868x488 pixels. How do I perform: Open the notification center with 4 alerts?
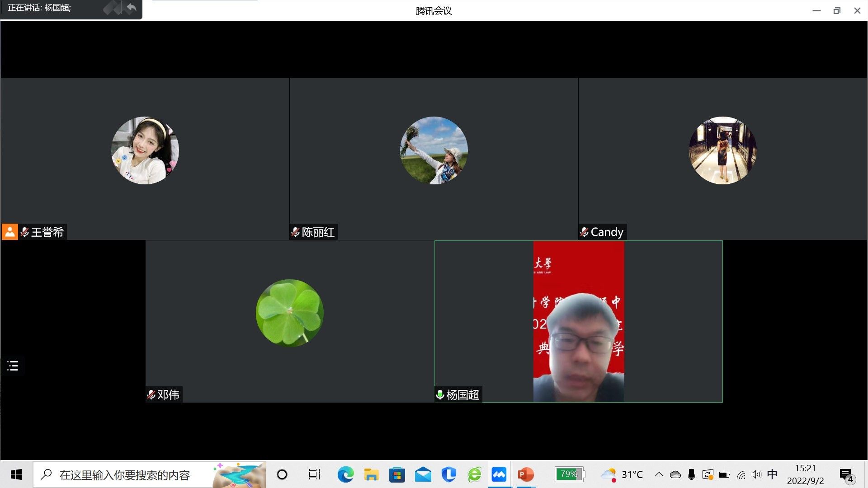pyautogui.click(x=846, y=475)
